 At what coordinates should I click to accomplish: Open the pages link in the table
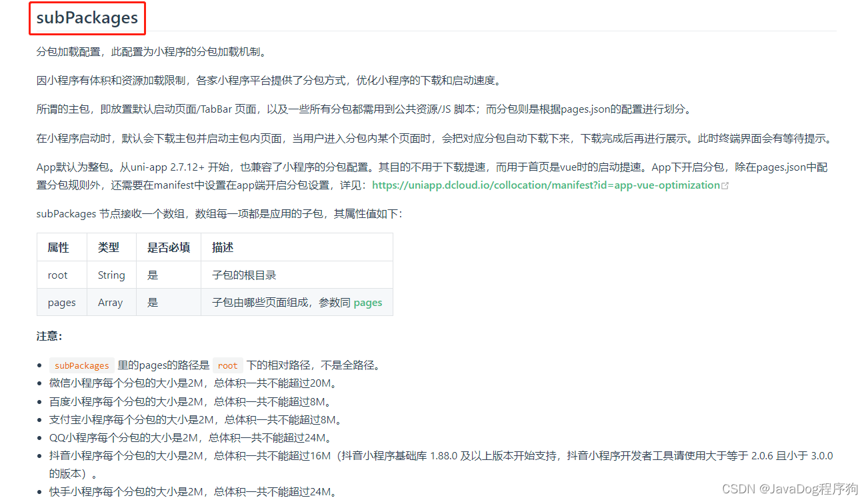click(367, 302)
